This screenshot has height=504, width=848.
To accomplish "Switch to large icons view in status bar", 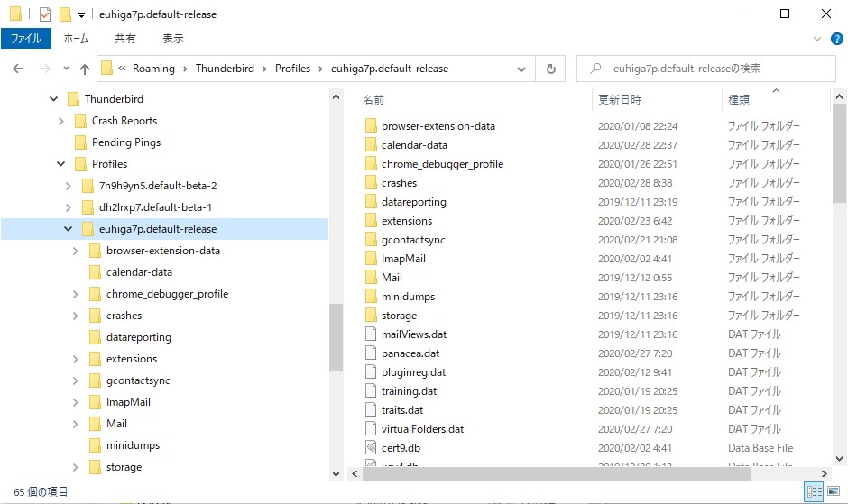I will click(834, 492).
